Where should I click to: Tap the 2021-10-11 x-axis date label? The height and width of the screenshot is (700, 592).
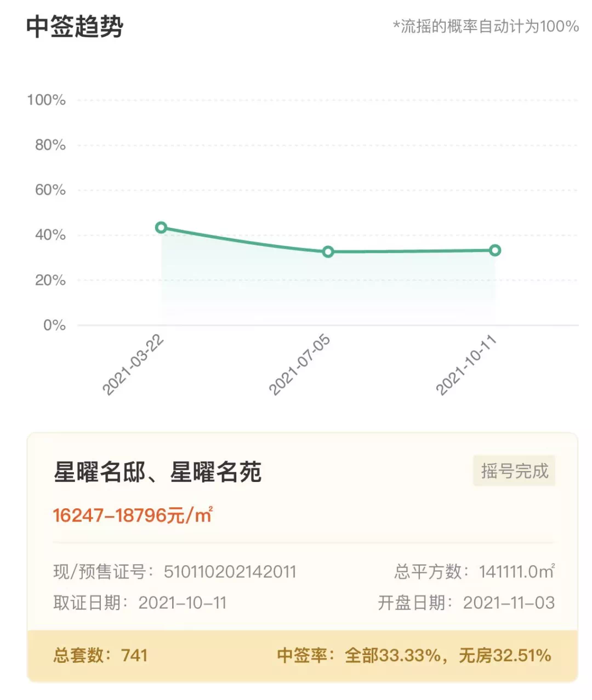(466, 365)
